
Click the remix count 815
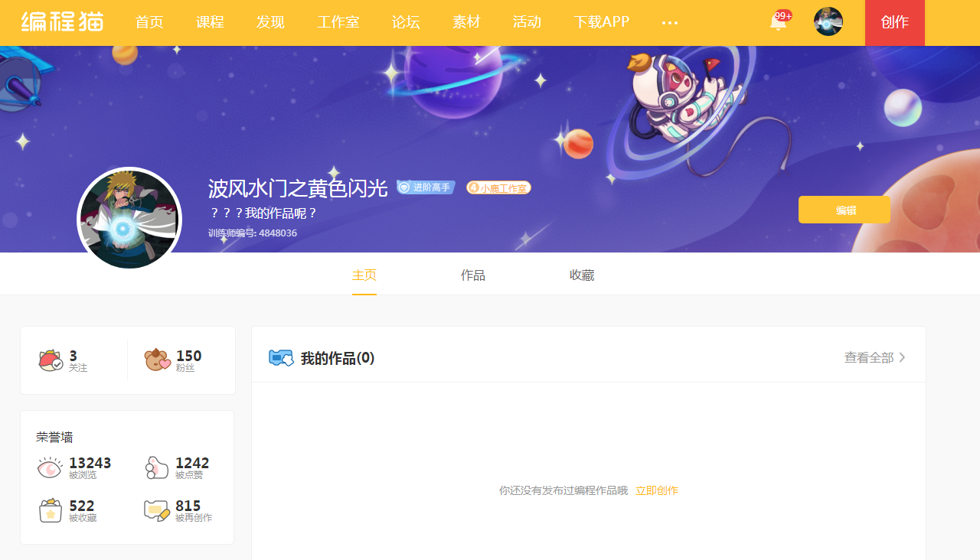pyautogui.click(x=188, y=506)
